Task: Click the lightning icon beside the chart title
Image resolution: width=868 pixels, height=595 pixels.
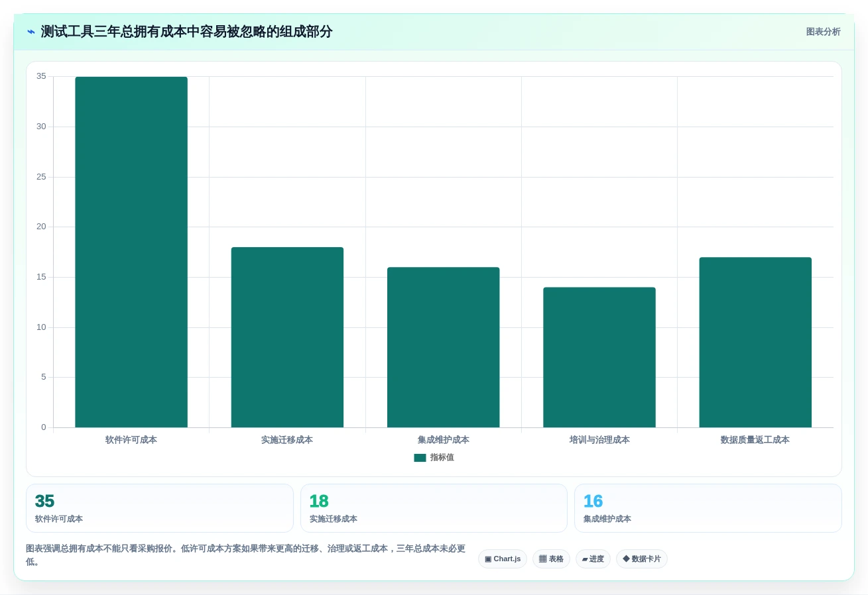Action: (31, 32)
